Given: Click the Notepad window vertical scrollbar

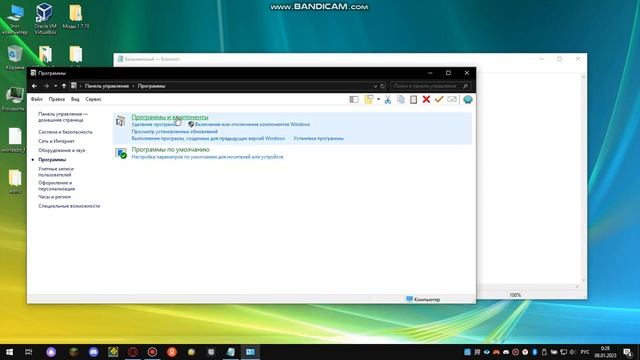Looking at the screenshot, I should [x=583, y=179].
